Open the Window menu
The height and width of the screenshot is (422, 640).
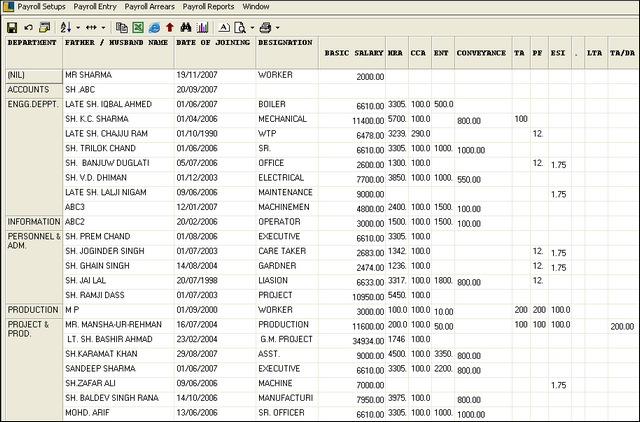(256, 7)
